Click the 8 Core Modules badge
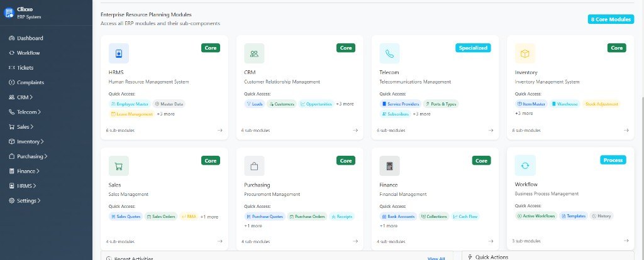This screenshot has height=260, width=644. (x=611, y=19)
